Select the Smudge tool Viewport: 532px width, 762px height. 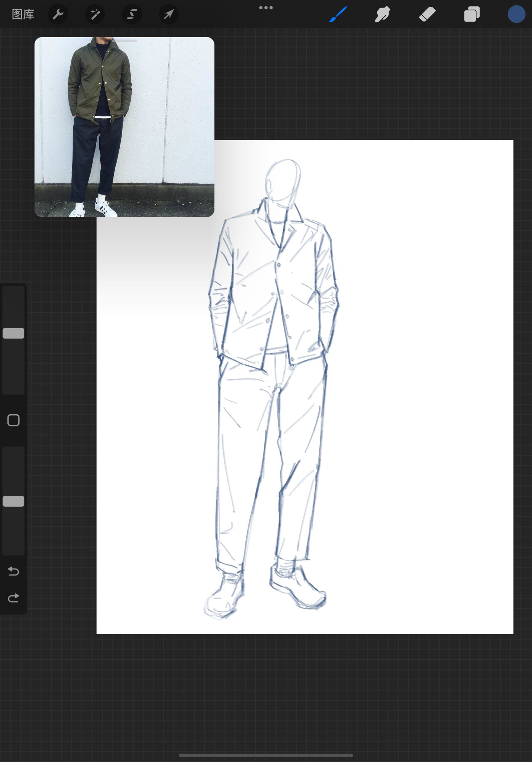point(383,15)
